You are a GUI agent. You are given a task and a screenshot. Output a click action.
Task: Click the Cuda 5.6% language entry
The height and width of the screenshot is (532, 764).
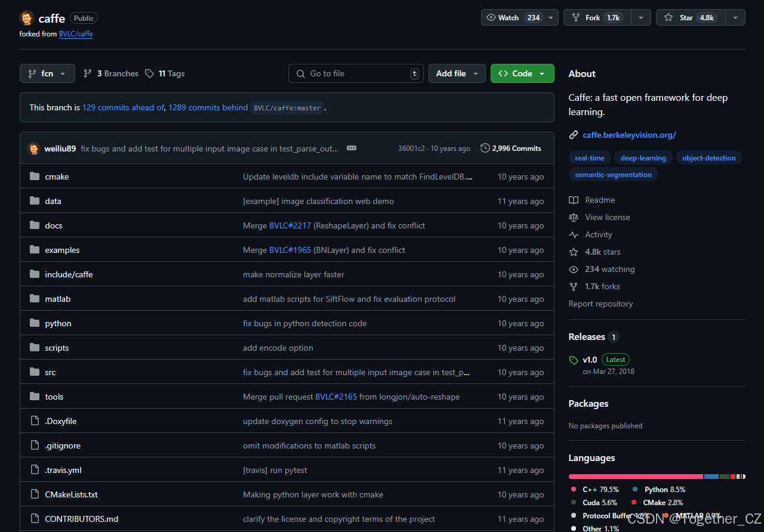594,503
